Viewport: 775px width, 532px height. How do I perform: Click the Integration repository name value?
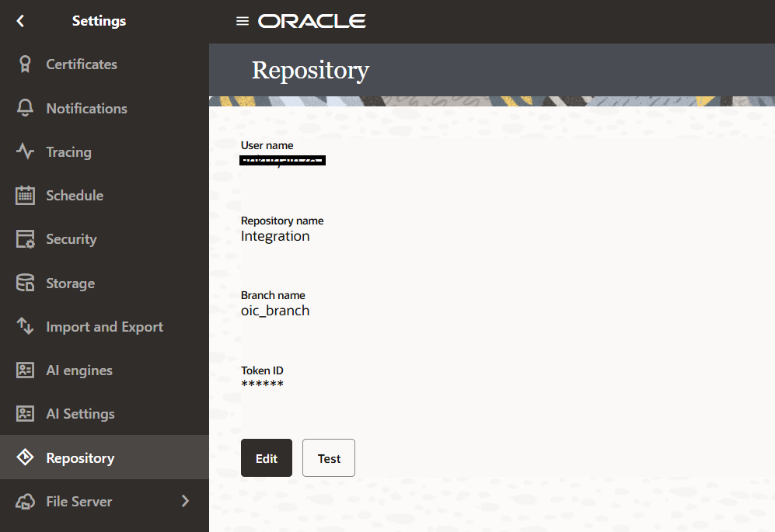pyautogui.click(x=275, y=236)
